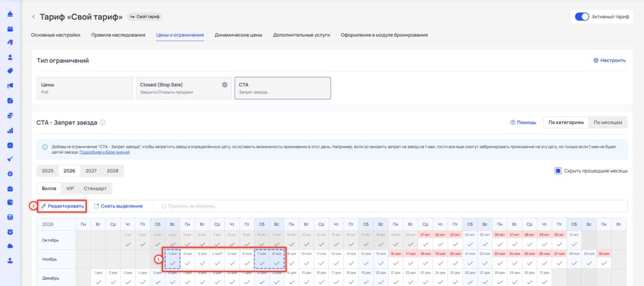Click the 16 ноя date cell
The height and width of the screenshot is (286, 644).
(396, 260)
